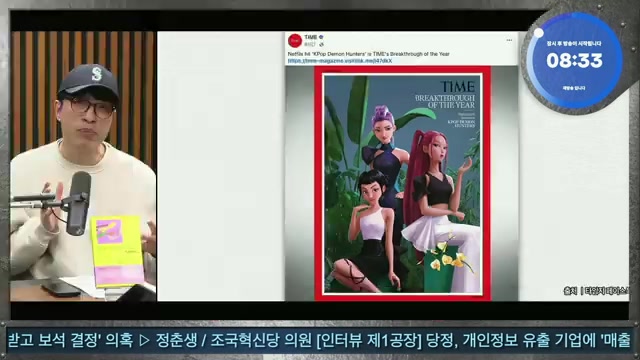The height and width of the screenshot is (360, 640).
Task: Open the three-dot post options menu
Action: pos(509,40)
